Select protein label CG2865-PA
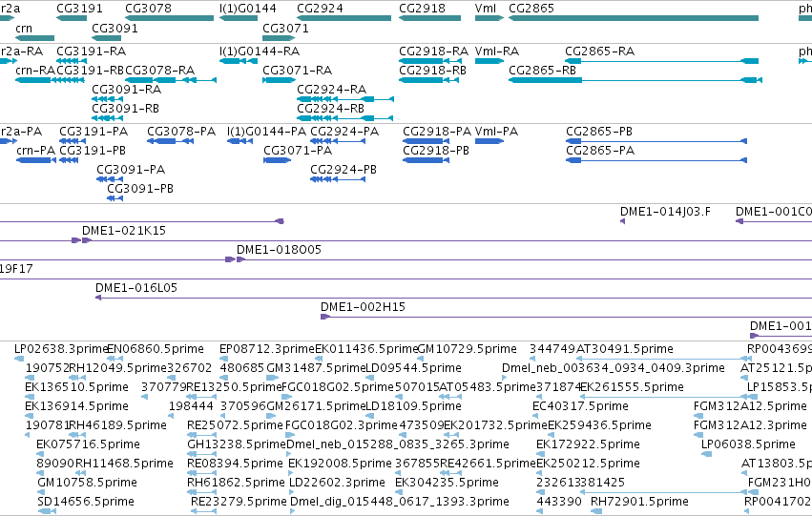This screenshot has height=516, width=812. pos(600,151)
